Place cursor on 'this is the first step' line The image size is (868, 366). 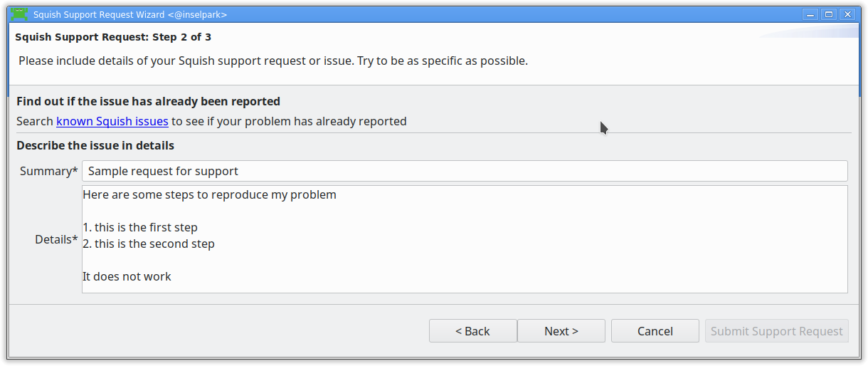coord(146,228)
